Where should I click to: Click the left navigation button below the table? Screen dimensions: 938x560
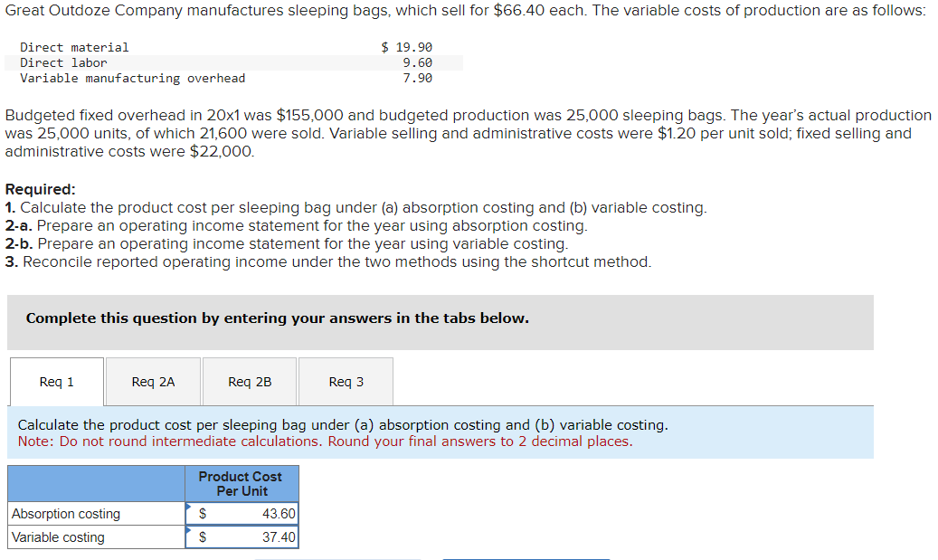[338, 558]
